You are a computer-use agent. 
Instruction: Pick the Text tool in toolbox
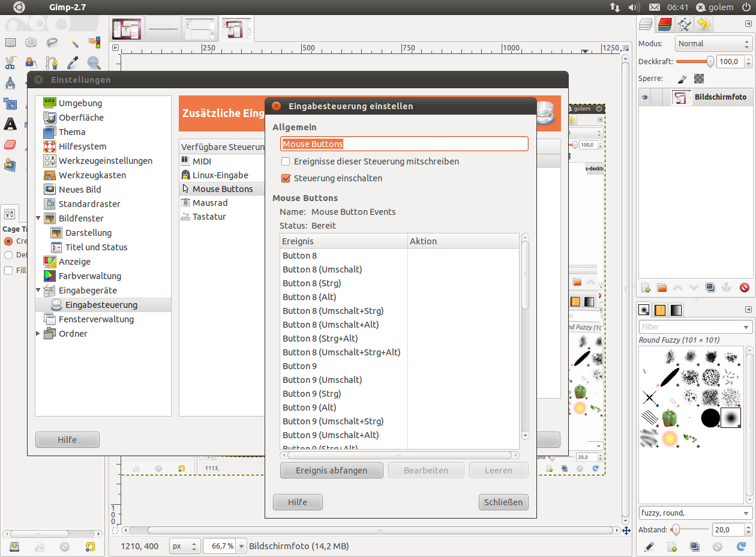click(x=10, y=124)
